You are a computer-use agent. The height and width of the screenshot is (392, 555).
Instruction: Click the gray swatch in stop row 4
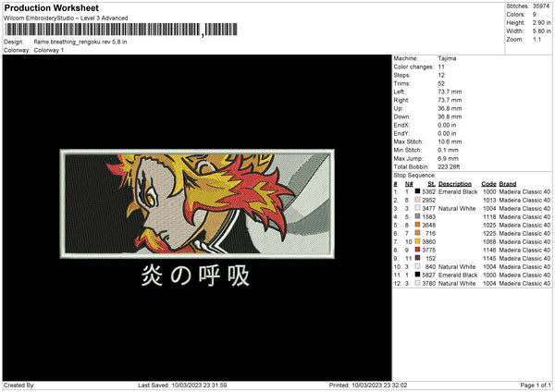coord(418,216)
